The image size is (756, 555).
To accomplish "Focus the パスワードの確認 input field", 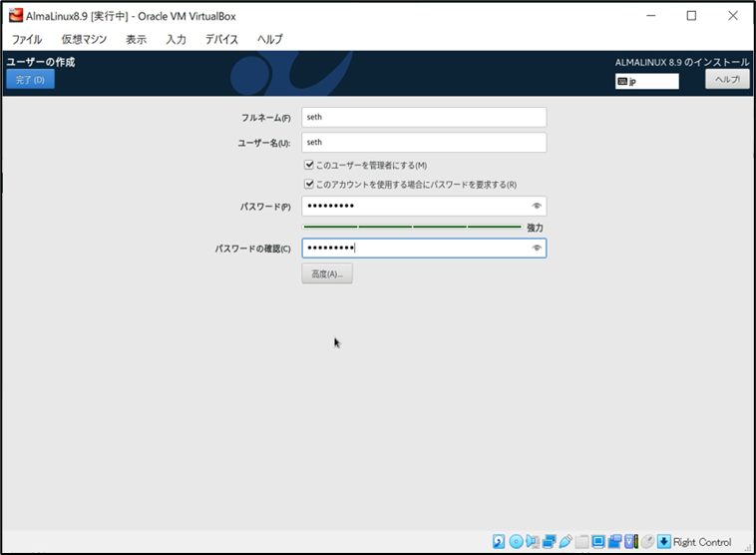I will click(424, 249).
